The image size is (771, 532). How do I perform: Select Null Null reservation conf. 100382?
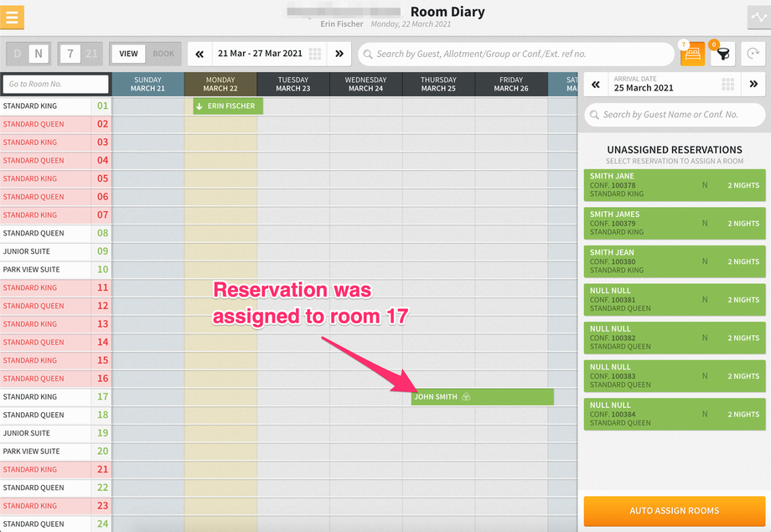click(675, 338)
